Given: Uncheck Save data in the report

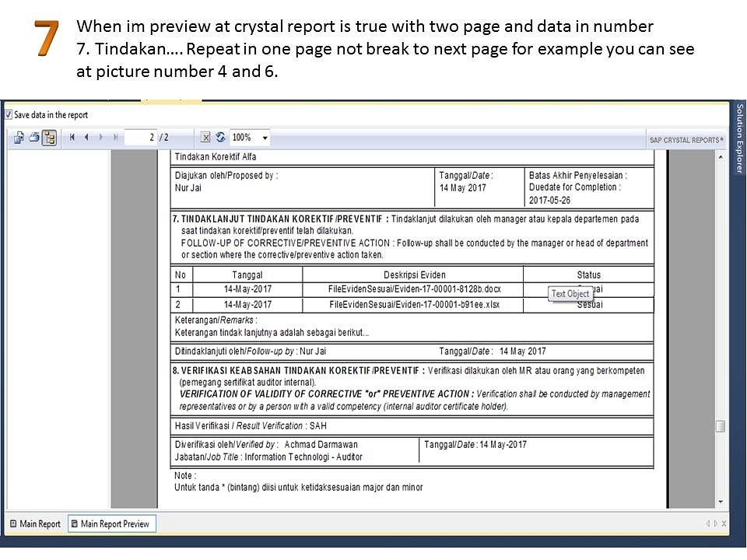Looking at the screenshot, I should click(9, 114).
